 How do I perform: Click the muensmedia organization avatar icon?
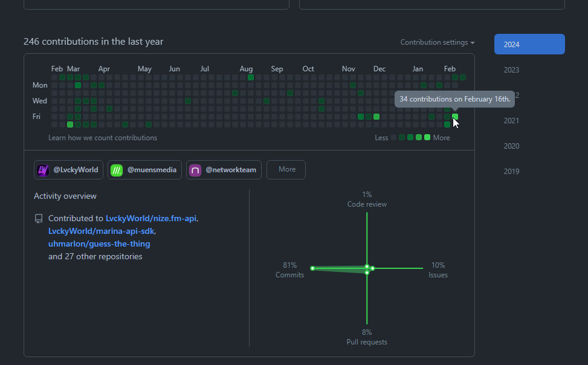[116, 170]
